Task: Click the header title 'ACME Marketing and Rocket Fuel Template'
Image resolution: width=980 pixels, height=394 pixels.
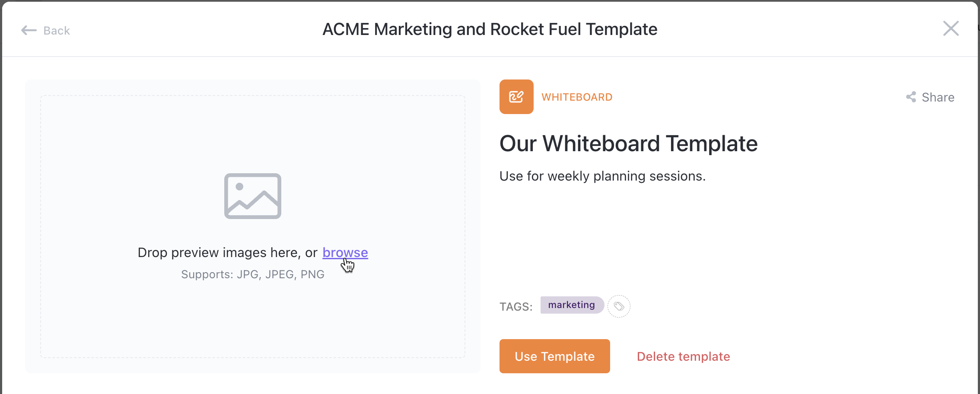Action: (x=490, y=29)
